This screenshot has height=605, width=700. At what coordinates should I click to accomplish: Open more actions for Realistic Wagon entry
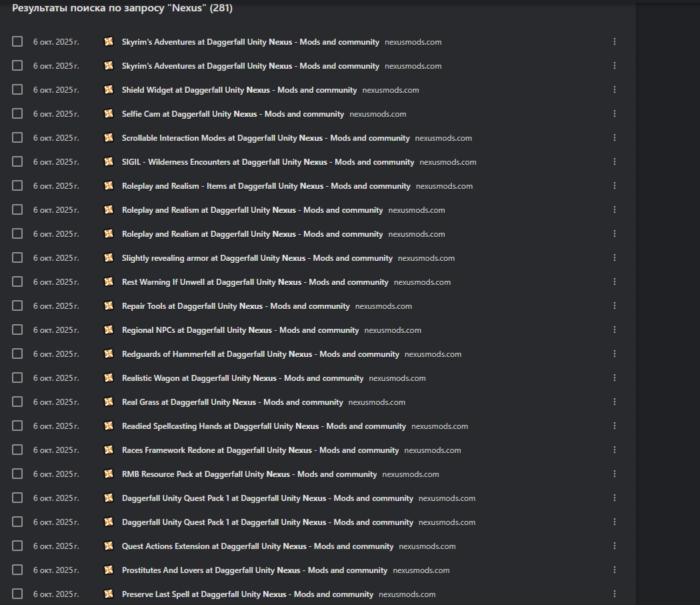[x=614, y=378]
